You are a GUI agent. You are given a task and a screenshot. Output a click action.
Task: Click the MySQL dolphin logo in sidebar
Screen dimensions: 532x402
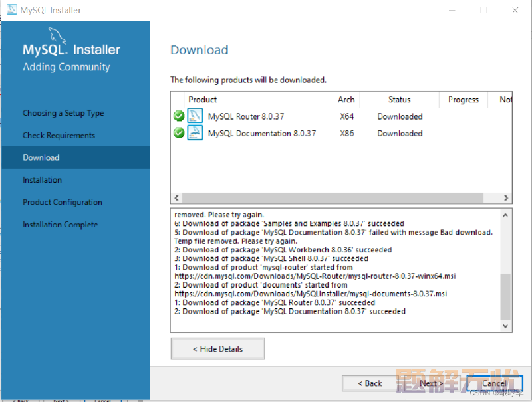click(57, 36)
